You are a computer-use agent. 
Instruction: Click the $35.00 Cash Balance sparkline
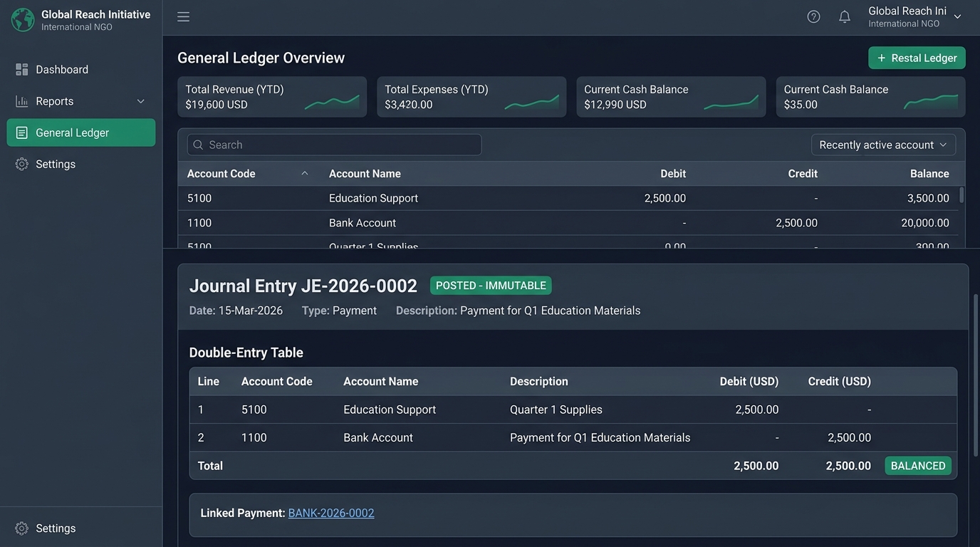(x=931, y=102)
